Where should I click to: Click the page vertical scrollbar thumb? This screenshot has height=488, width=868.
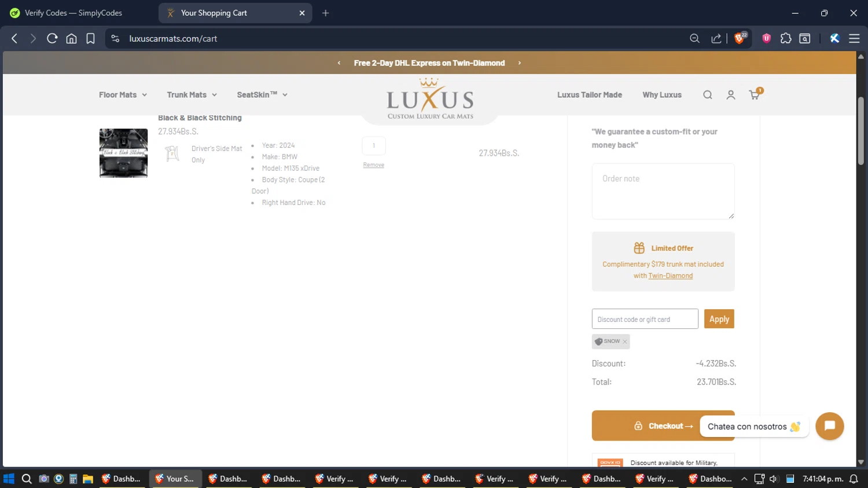pyautogui.click(x=860, y=131)
